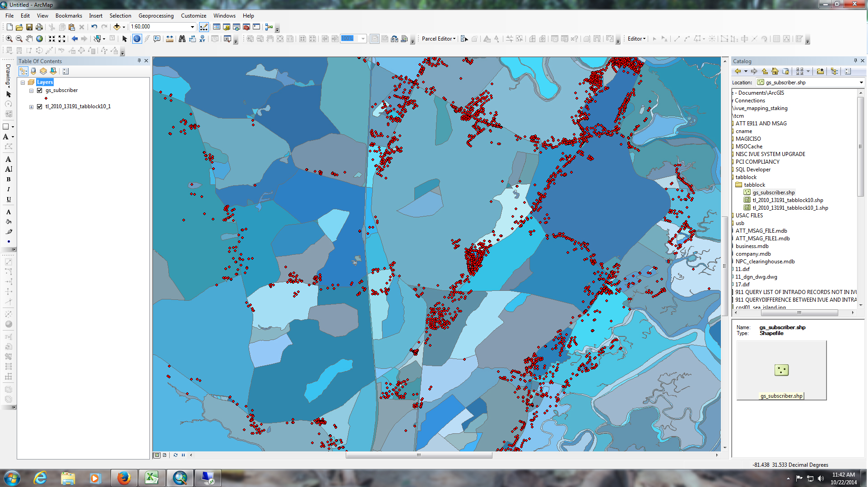Open the File menu
This screenshot has height=487, width=868.
tap(9, 16)
